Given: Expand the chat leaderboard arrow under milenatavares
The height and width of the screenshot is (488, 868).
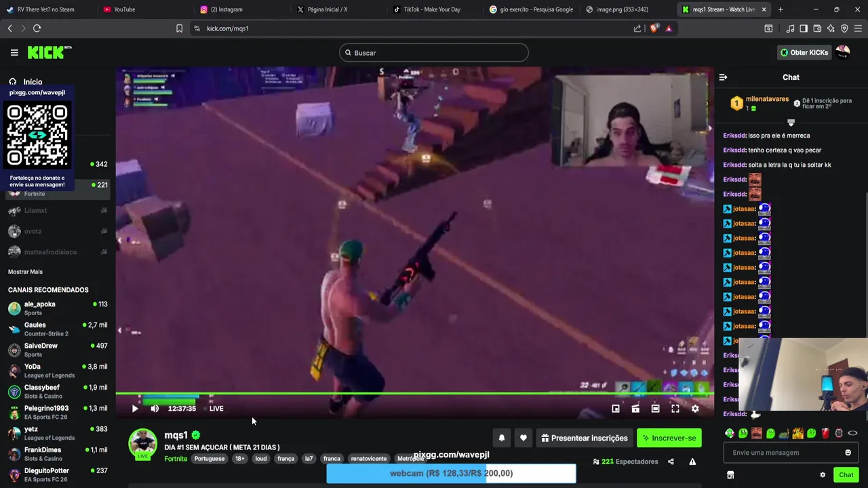Looking at the screenshot, I should 791,123.
